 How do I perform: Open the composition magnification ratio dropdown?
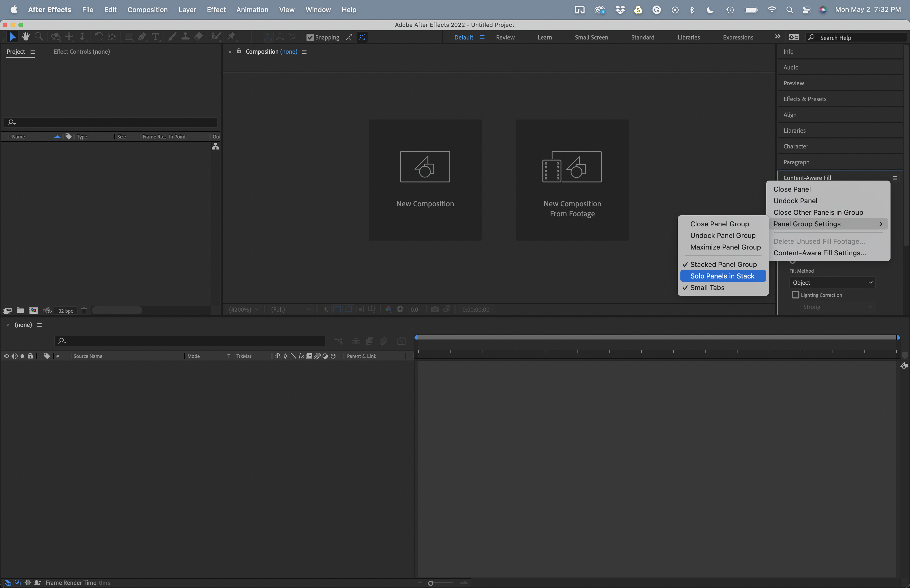(243, 309)
